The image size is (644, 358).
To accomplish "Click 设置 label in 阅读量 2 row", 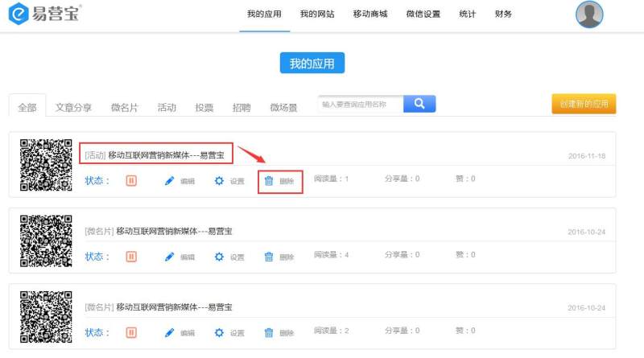I will [x=237, y=333].
